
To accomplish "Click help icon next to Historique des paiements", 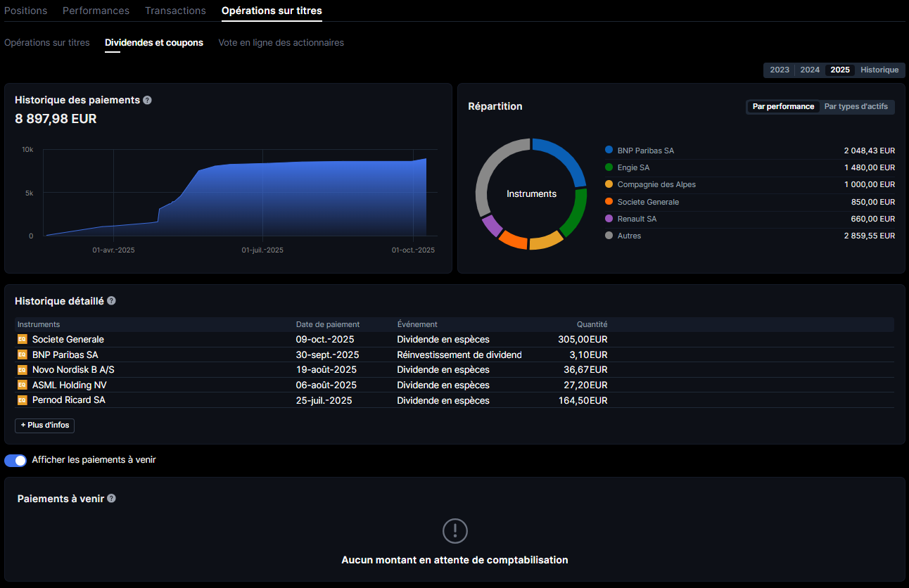I will click(147, 100).
